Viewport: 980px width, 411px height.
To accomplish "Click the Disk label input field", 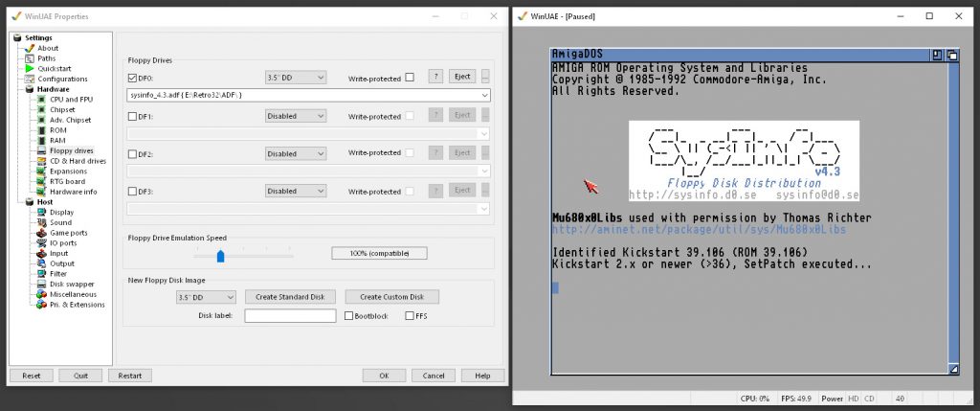I will pos(290,316).
